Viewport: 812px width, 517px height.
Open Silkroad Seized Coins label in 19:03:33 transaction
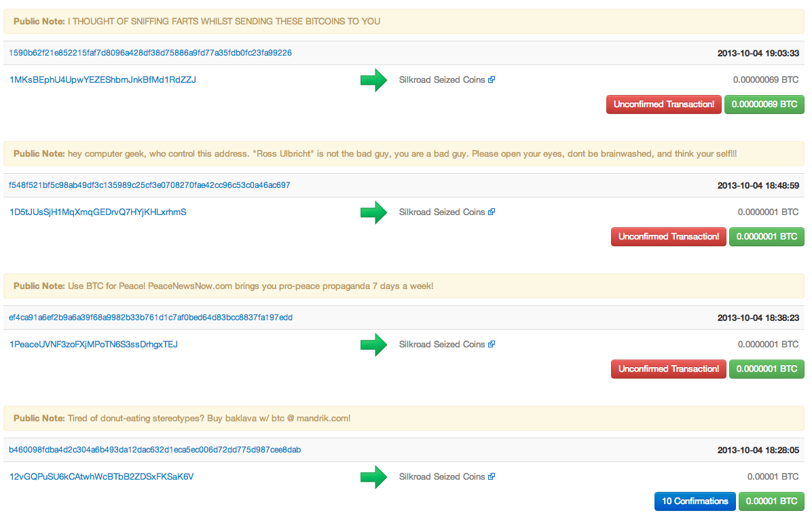tap(442, 79)
